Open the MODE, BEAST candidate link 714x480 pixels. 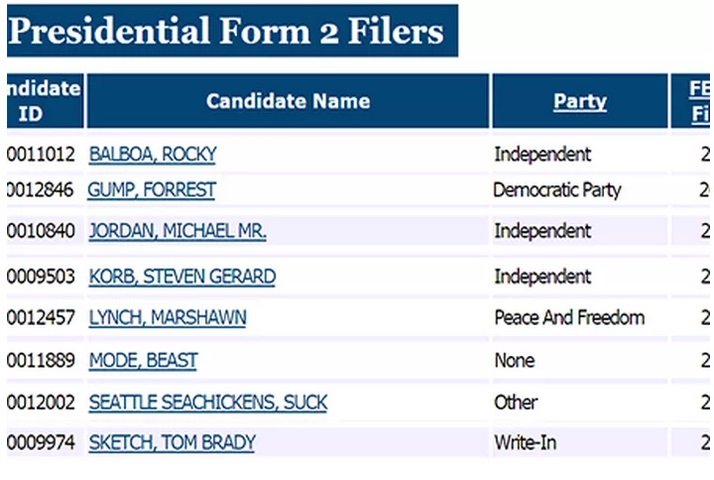(x=143, y=360)
